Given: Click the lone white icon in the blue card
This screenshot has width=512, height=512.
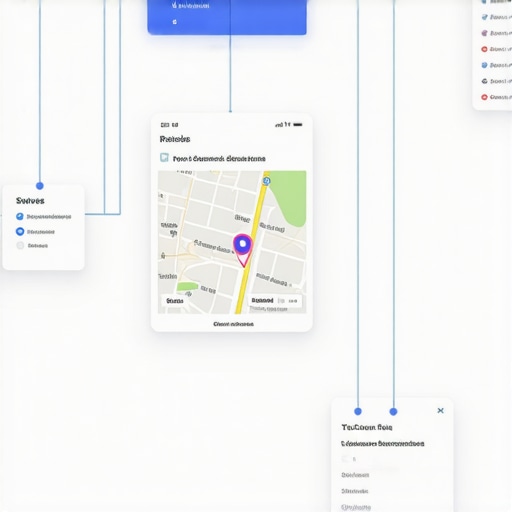Looking at the screenshot, I should coord(174,22).
